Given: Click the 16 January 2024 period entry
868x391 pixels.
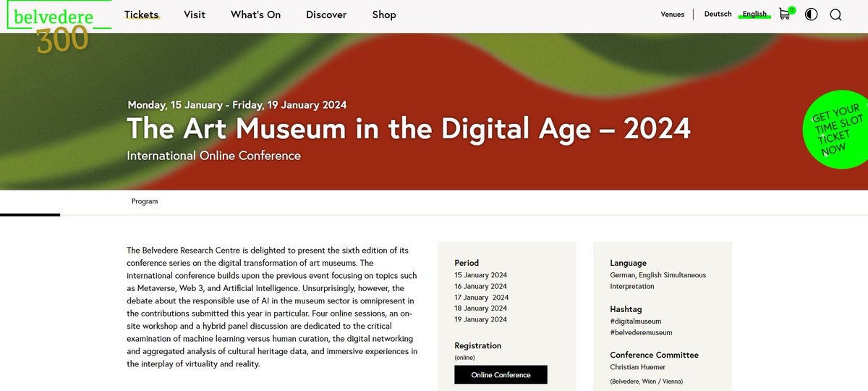Looking at the screenshot, I should click(480, 286).
